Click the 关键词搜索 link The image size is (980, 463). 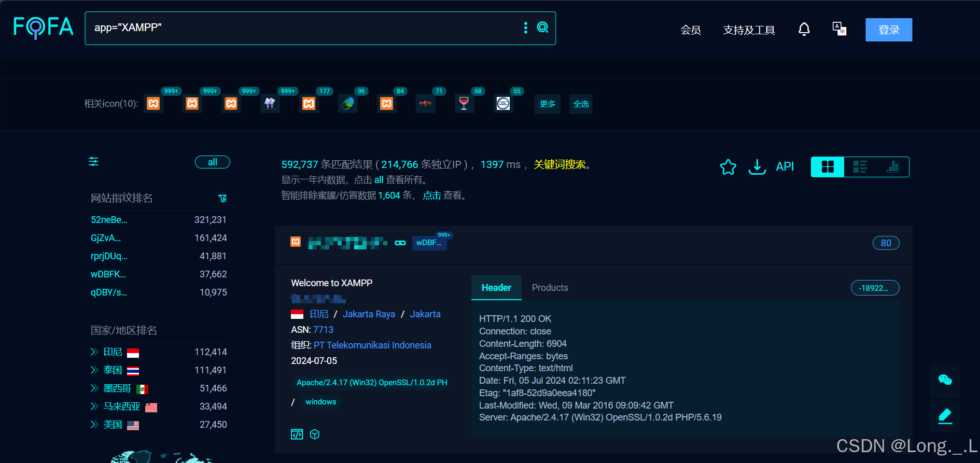click(560, 164)
